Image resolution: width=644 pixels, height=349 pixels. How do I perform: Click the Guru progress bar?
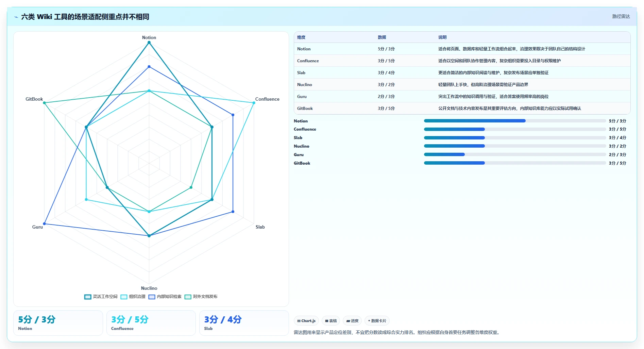pyautogui.click(x=515, y=154)
